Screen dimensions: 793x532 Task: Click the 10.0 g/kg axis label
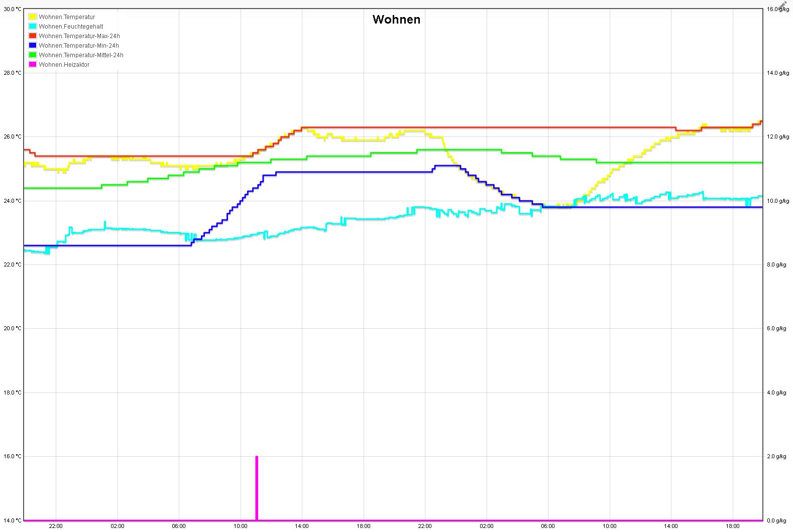click(777, 201)
